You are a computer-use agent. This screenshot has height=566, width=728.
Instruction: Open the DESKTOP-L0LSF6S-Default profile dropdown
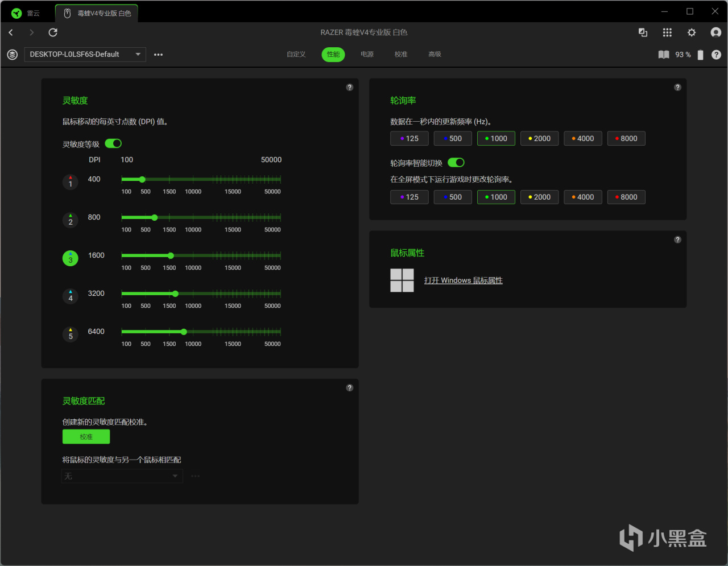[85, 55]
